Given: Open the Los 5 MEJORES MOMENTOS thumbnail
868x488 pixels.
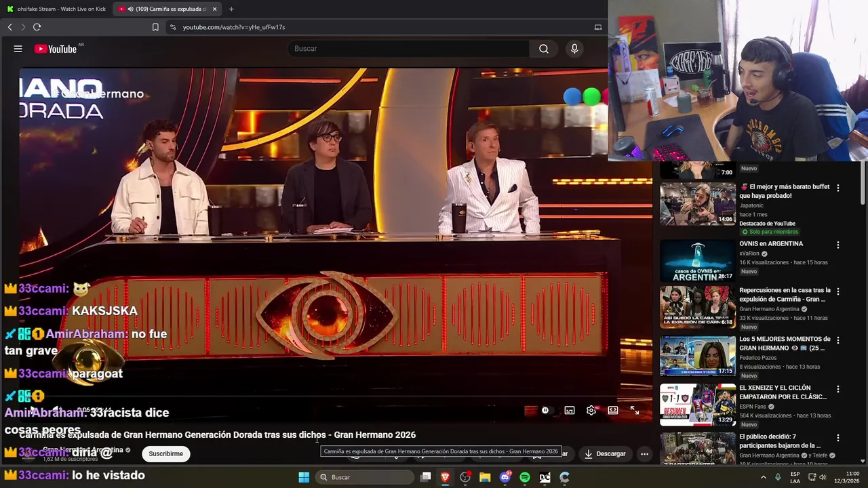Looking at the screenshot, I should (x=698, y=356).
